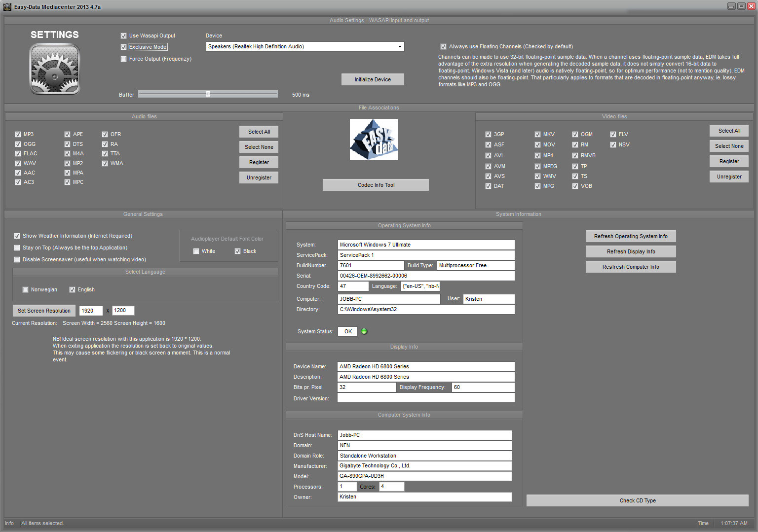Click the 500 ms buffer value
Screen dimensions: 758x532
click(301, 95)
